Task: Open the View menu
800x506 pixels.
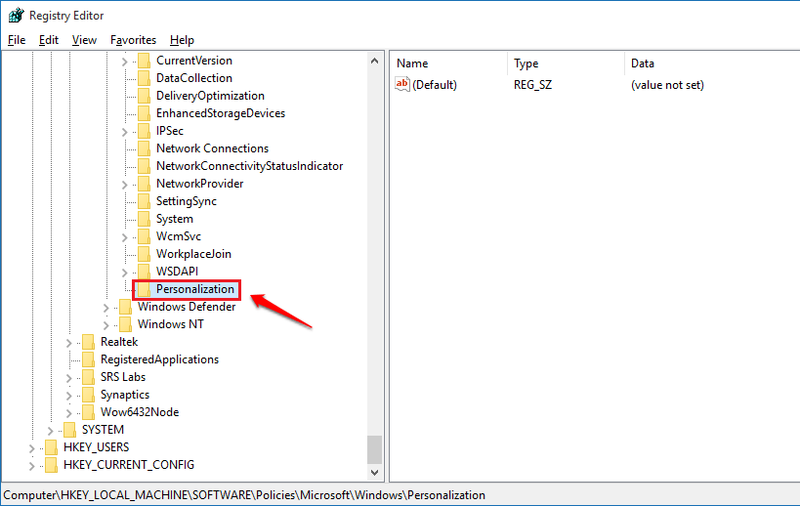Action: 84,40
